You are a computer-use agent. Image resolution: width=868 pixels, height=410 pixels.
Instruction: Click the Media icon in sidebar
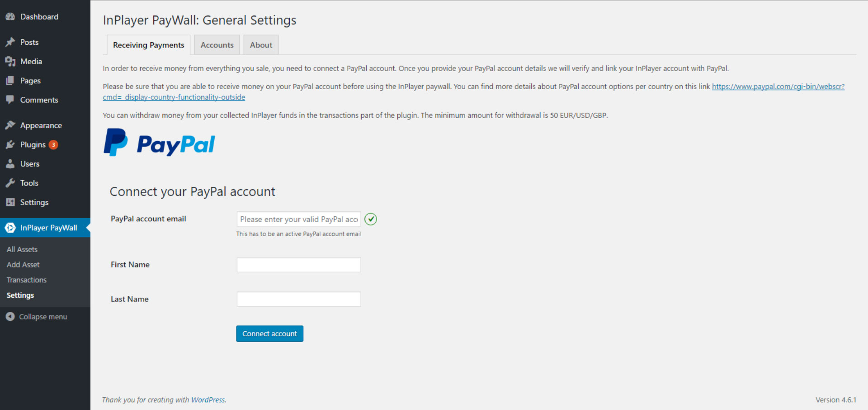point(10,62)
